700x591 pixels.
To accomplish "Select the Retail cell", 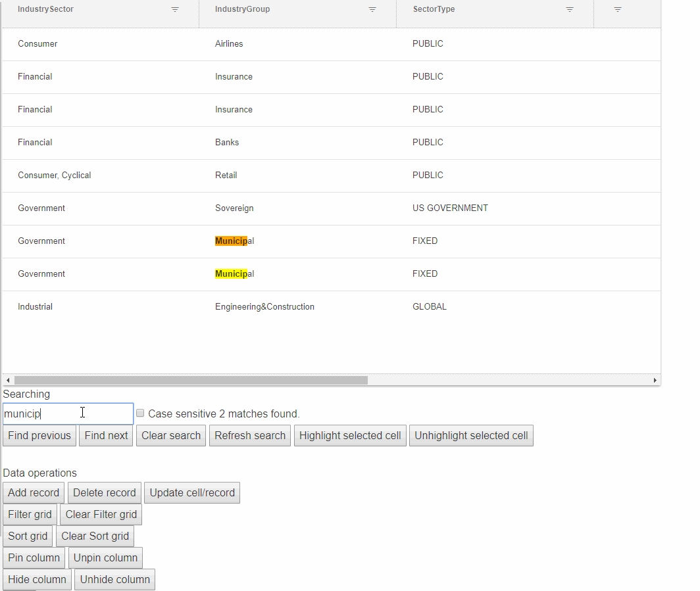I will pyautogui.click(x=298, y=176).
